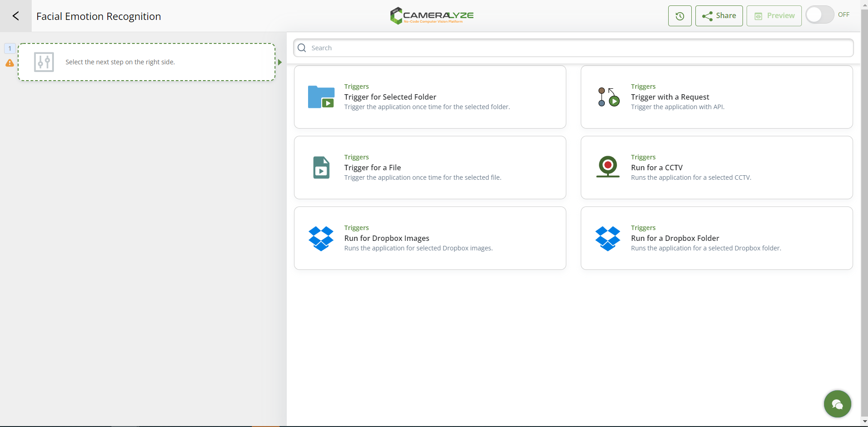Click the folder icon for Selected Folder trigger

coord(321,97)
